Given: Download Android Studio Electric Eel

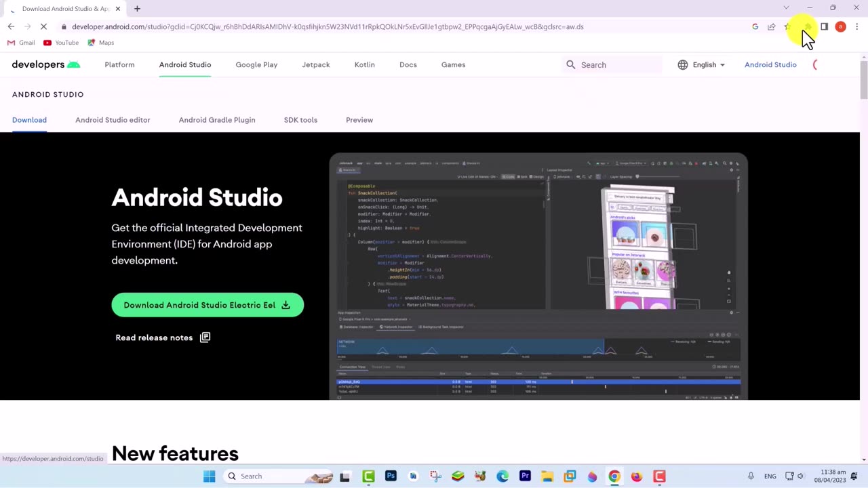Looking at the screenshot, I should click(x=208, y=305).
